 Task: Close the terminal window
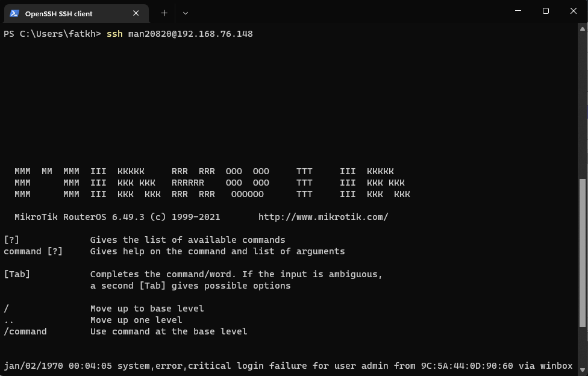pyautogui.click(x=573, y=11)
